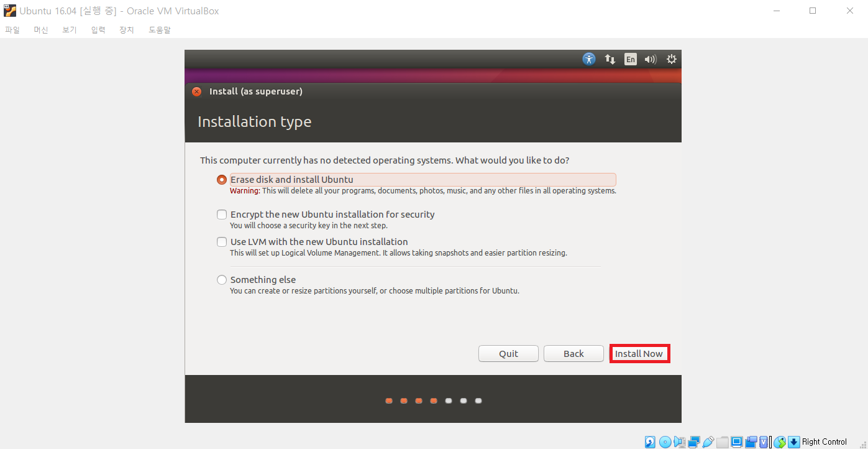This screenshot has width=868, height=449.
Task: Open the 도움말 menu
Action: pos(160,30)
